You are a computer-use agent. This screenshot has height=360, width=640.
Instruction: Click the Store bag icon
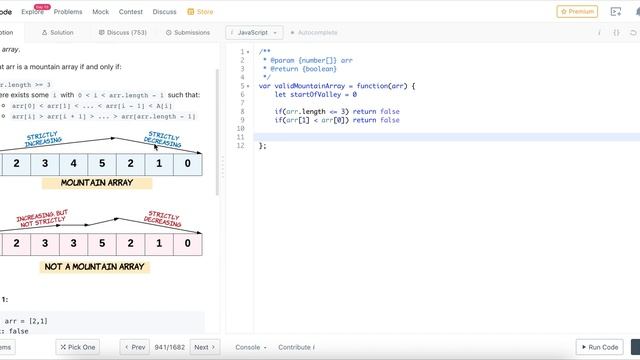(191, 12)
